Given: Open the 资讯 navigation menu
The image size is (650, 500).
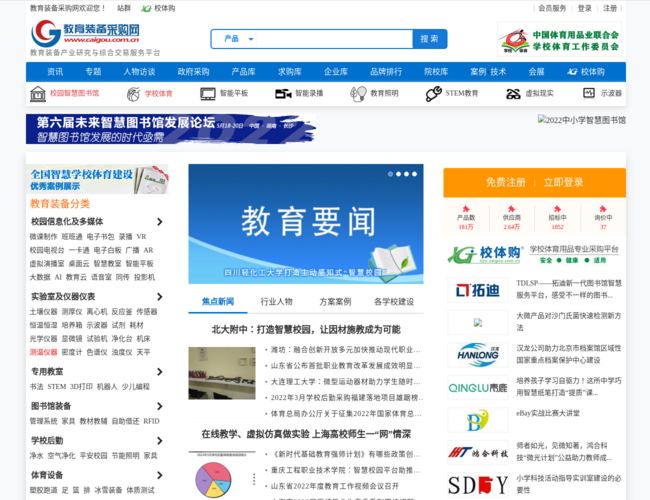Looking at the screenshot, I should coord(55,72).
